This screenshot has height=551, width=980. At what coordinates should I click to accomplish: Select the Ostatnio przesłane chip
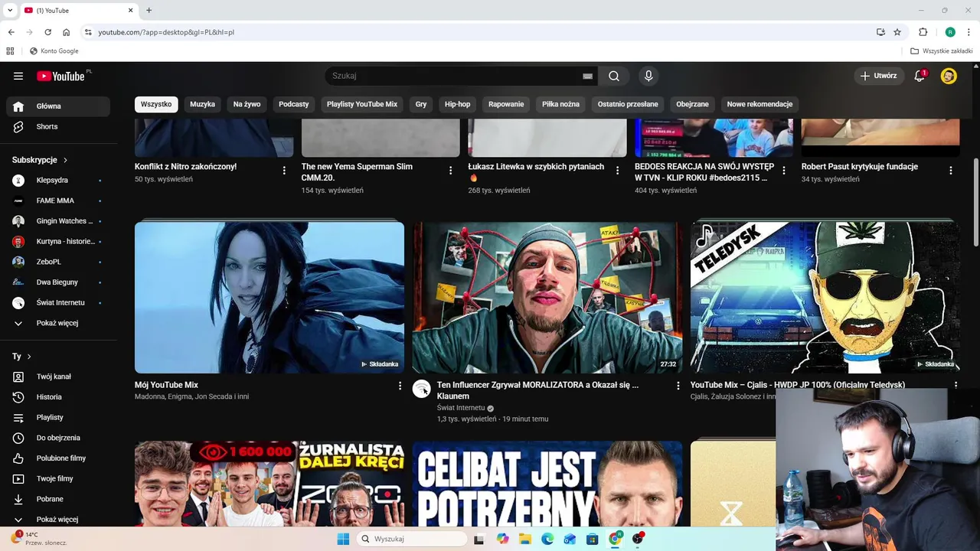[x=628, y=104]
